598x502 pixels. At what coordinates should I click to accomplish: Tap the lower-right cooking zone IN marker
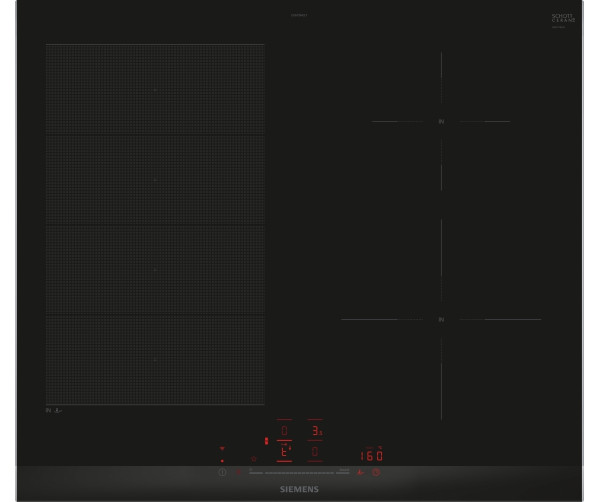coord(441,319)
